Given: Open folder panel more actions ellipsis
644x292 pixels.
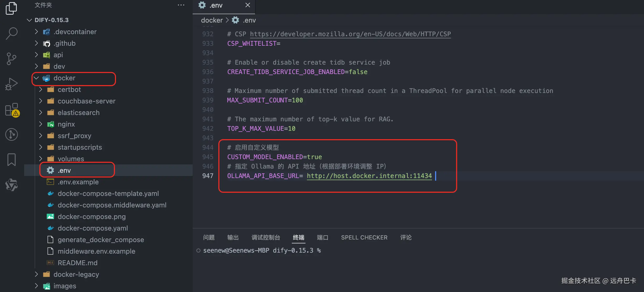Looking at the screenshot, I should 181,5.
